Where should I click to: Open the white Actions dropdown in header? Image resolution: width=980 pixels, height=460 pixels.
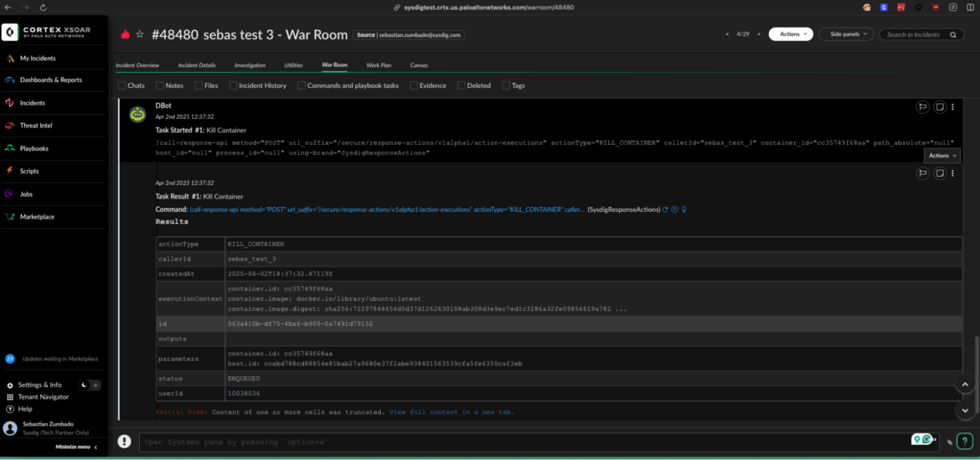(791, 34)
